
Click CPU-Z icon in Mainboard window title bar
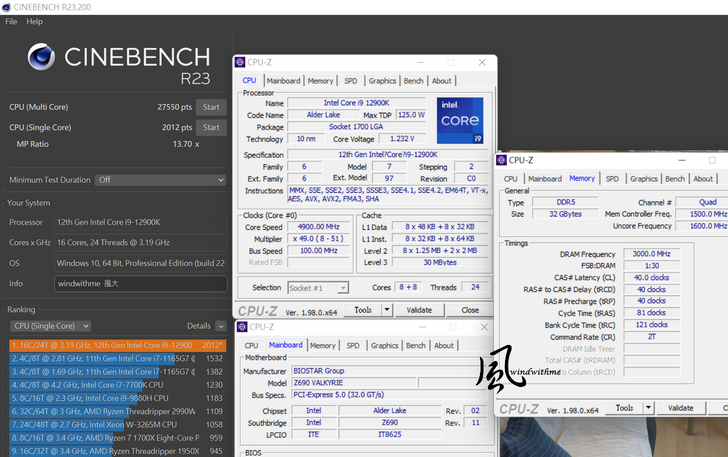[x=240, y=327]
